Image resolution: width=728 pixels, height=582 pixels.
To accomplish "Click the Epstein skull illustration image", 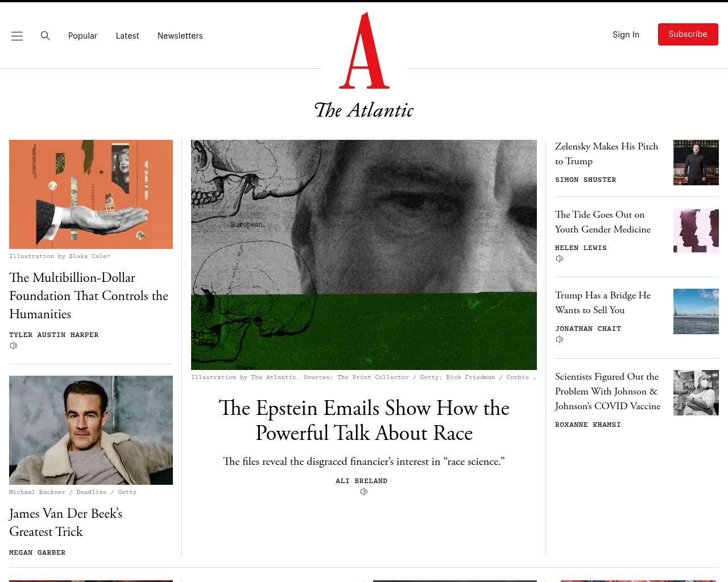I will (x=364, y=255).
